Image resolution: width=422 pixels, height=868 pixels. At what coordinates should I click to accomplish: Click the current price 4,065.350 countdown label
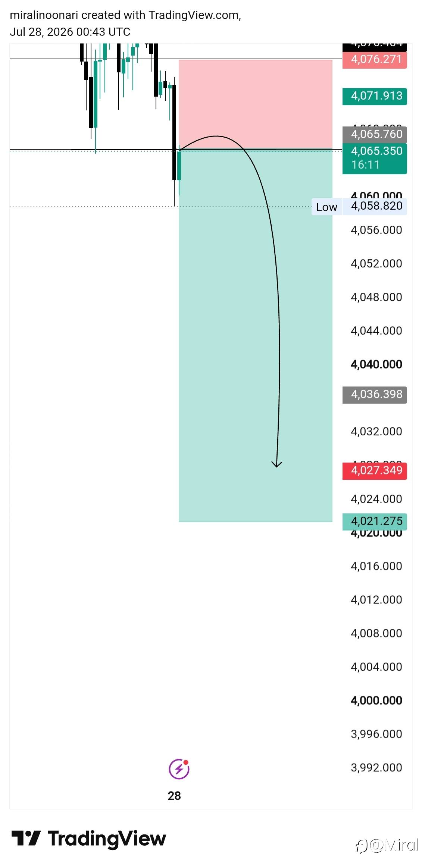click(375, 158)
